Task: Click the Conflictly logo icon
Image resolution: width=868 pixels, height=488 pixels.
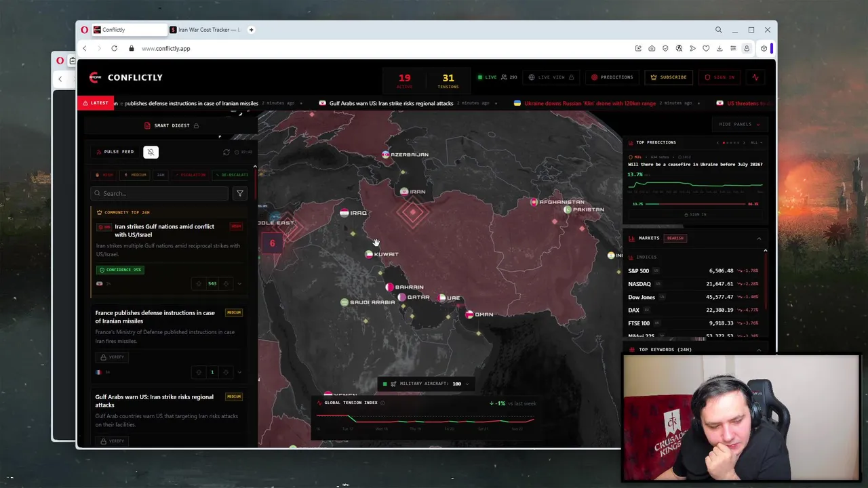Action: [95, 77]
